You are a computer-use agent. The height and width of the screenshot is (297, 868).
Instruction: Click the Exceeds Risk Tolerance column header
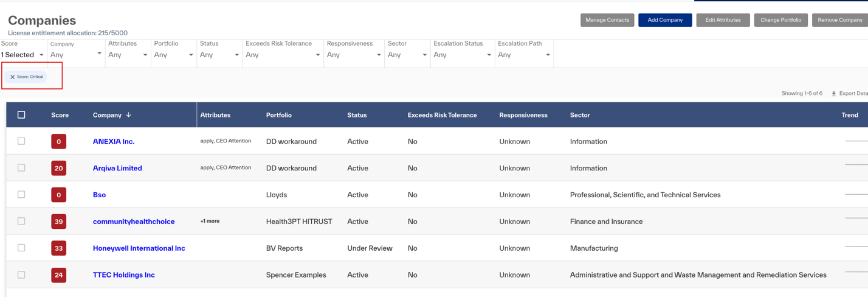click(442, 115)
